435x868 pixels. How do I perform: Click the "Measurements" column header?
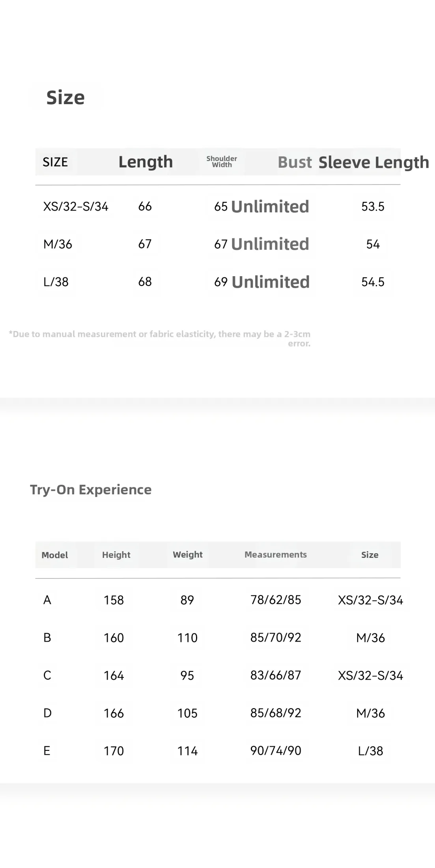coord(276,555)
